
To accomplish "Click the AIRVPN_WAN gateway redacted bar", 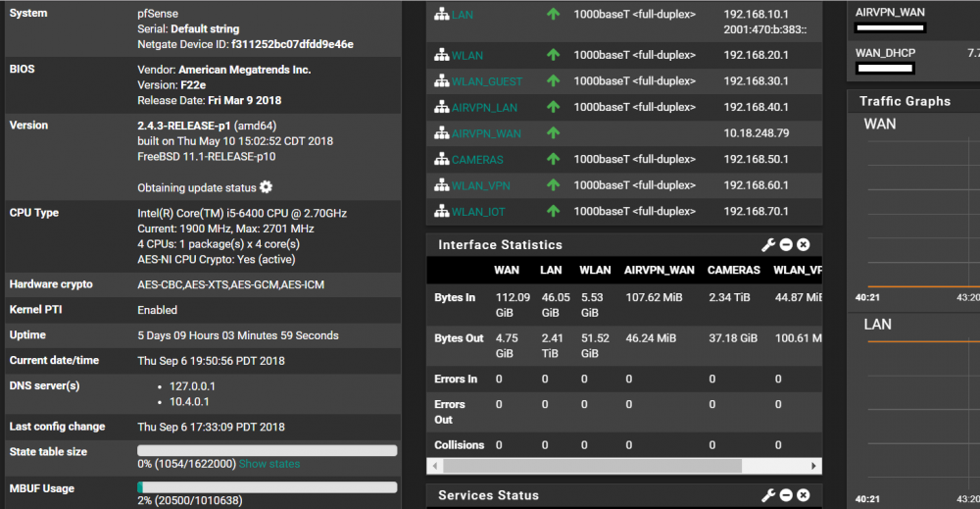I will [890, 27].
